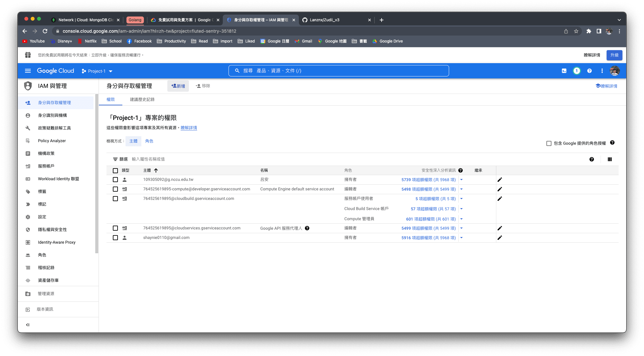
Task: Expand 5739 項超額權限 dropdown arrow
Action: tap(461, 180)
